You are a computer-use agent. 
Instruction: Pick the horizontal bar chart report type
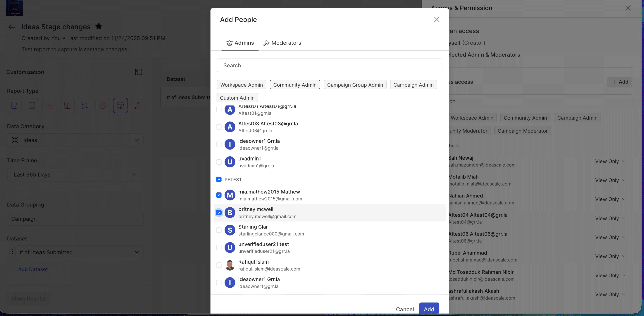tap(50, 106)
